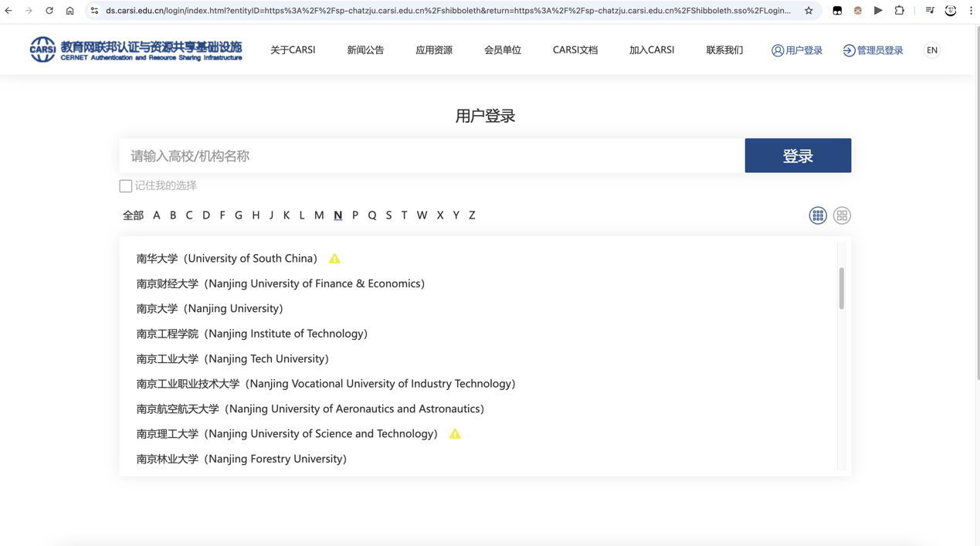Switch to large tile view icon
This screenshot has height=546, width=980.
[x=842, y=215]
